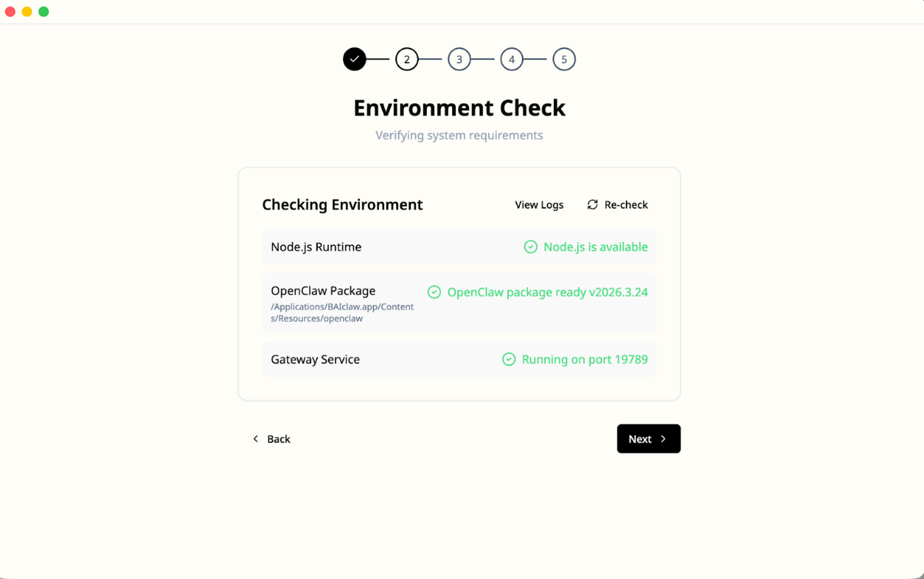Screen dimensions: 924x579
Task: Select step 3 circle in the wizard
Action: click(459, 60)
